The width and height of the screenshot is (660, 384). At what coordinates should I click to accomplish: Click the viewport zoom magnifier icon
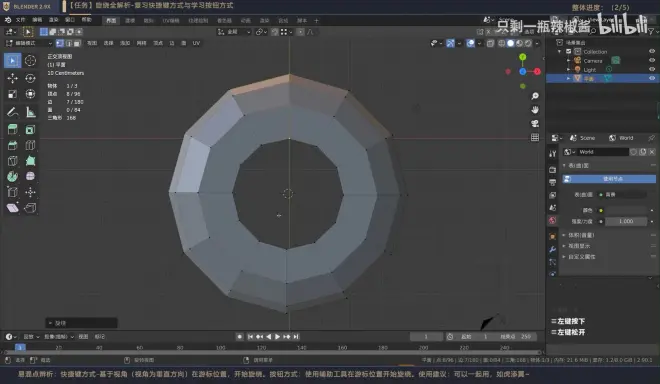tap(535, 96)
